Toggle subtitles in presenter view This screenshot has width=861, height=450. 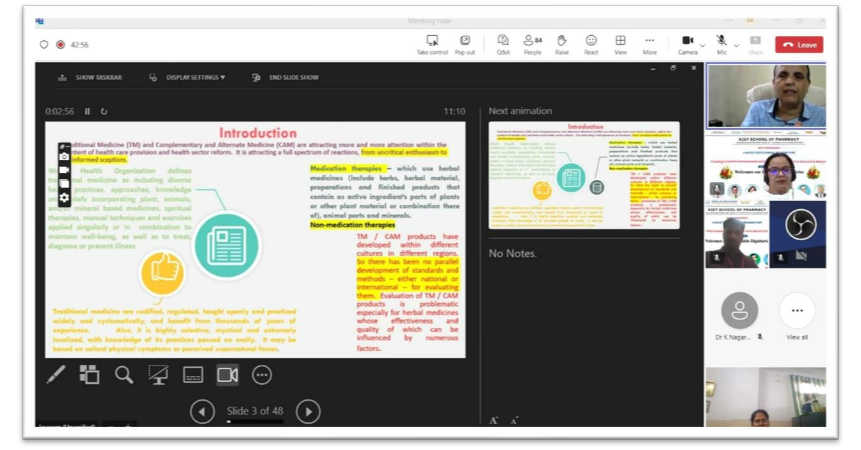(193, 375)
